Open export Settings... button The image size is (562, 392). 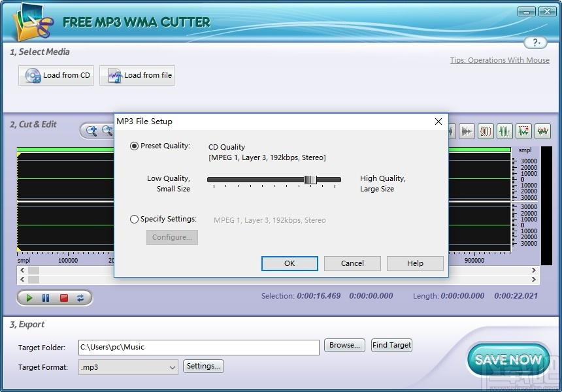[x=203, y=367]
